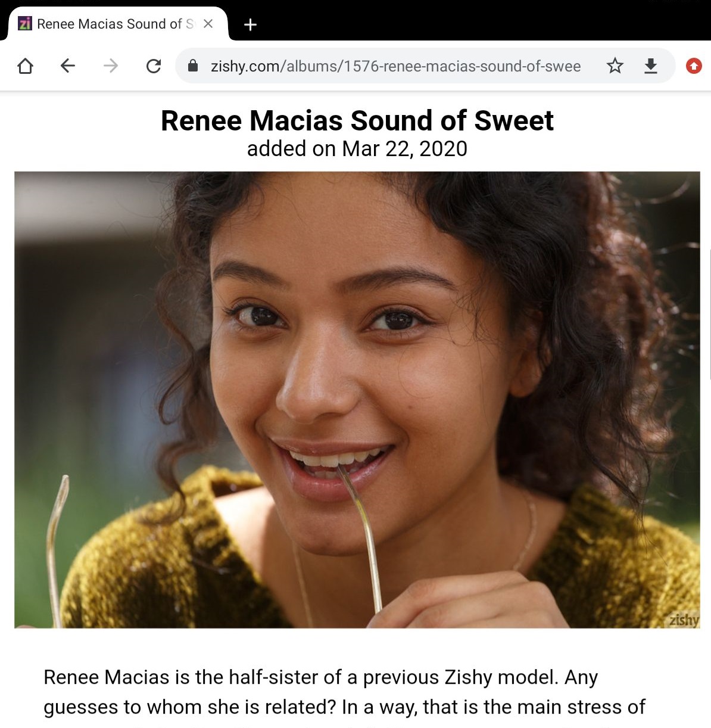
Task: Click the "Renee Macias Sound of Sweet" heading
Action: (357, 120)
